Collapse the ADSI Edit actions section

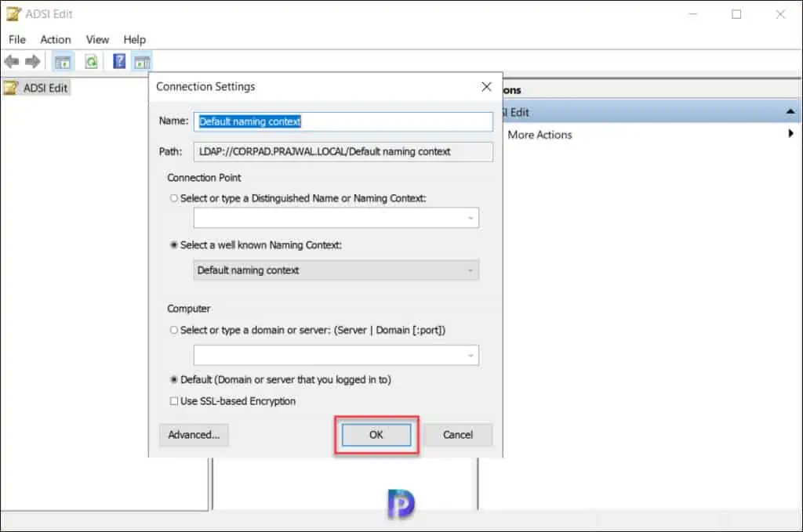click(x=790, y=111)
